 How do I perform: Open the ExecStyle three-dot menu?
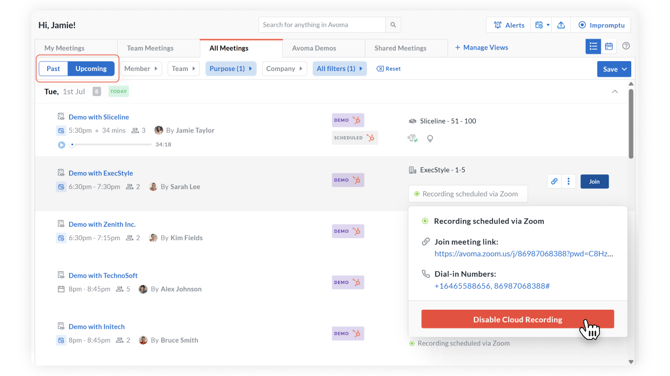pos(568,181)
